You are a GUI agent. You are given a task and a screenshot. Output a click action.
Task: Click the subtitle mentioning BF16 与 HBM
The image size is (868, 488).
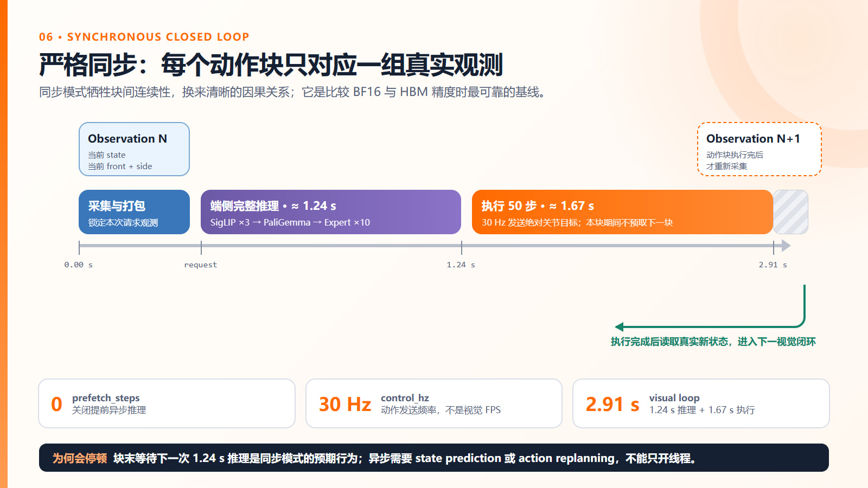292,92
